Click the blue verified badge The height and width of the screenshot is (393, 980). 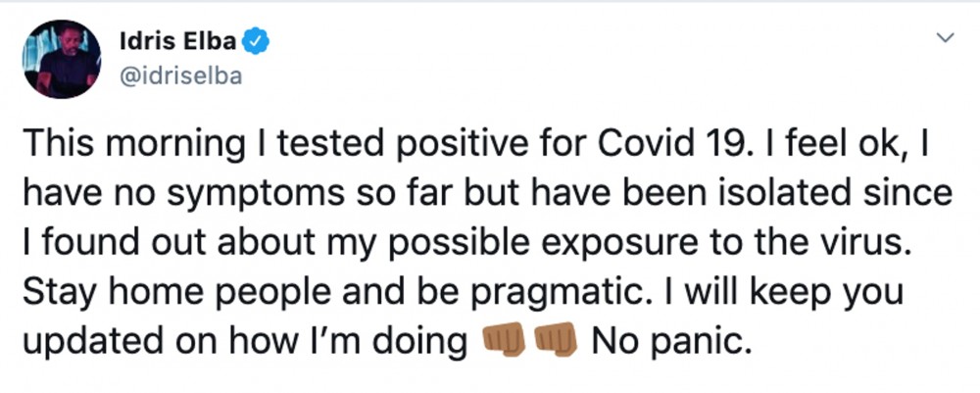point(259,43)
